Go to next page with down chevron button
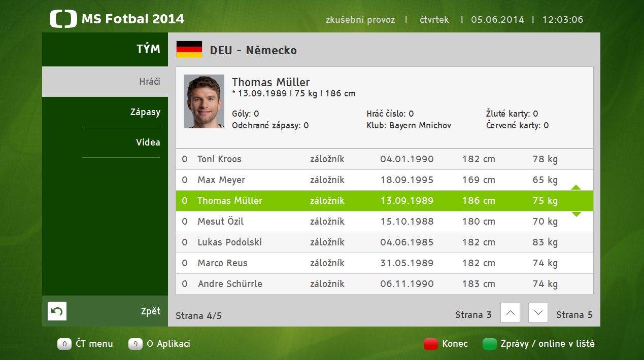Viewport: 644px width, 360px height. pyautogui.click(x=538, y=313)
